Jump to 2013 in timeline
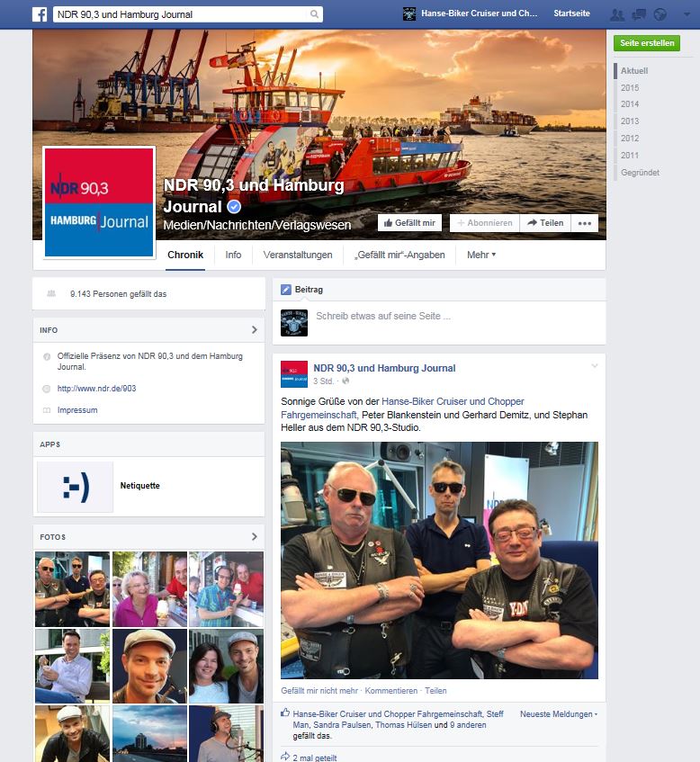Viewport: 700px width, 762px height. pos(630,121)
